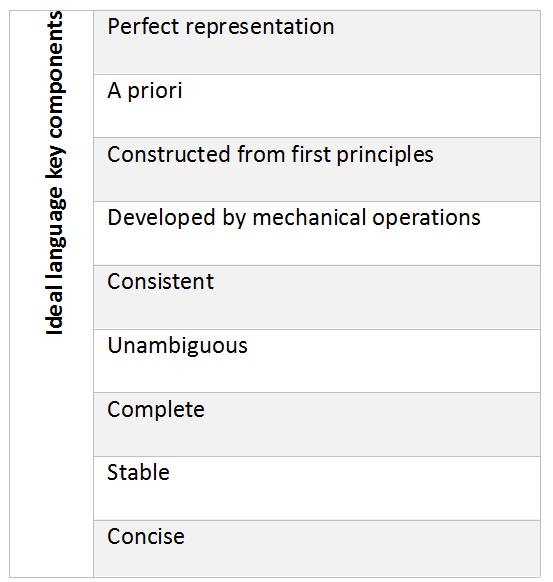Click the word 'Constructed' in third row

point(169,154)
